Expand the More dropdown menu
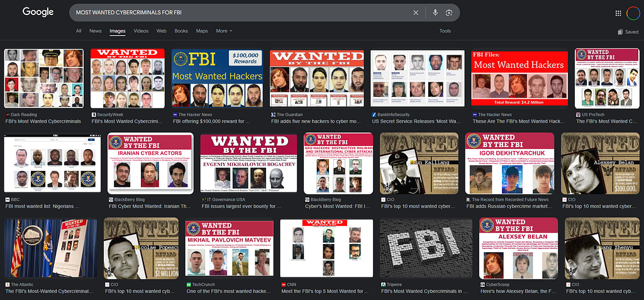The width and height of the screenshot is (644, 300). [x=224, y=31]
